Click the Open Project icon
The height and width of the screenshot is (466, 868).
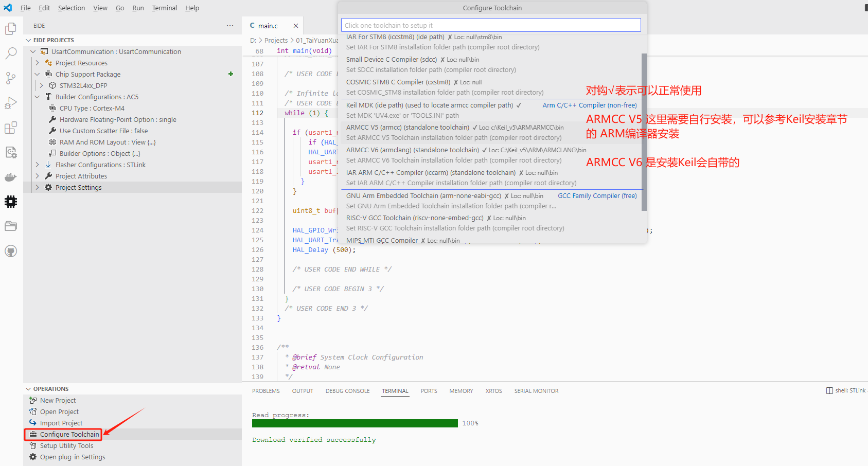[x=33, y=411]
